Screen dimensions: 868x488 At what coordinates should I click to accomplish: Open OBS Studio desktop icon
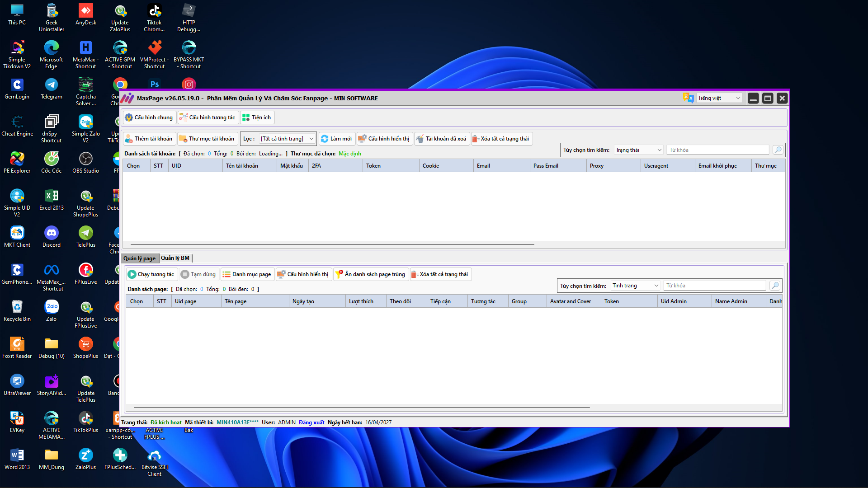pos(85,163)
